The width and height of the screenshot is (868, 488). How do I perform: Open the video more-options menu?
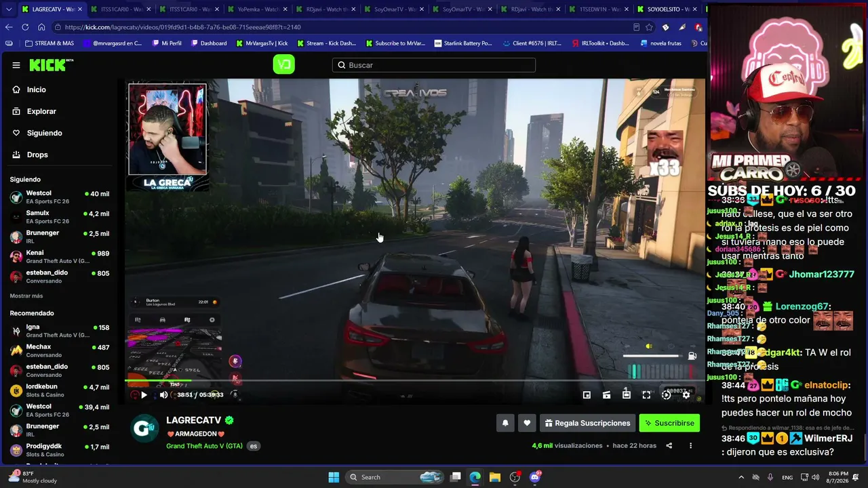coord(690,445)
